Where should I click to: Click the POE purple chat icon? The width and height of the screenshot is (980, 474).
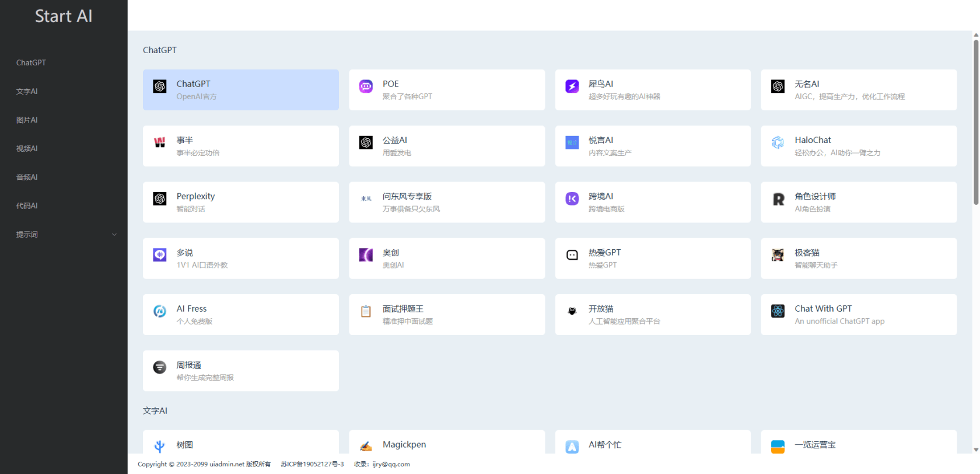tap(366, 86)
